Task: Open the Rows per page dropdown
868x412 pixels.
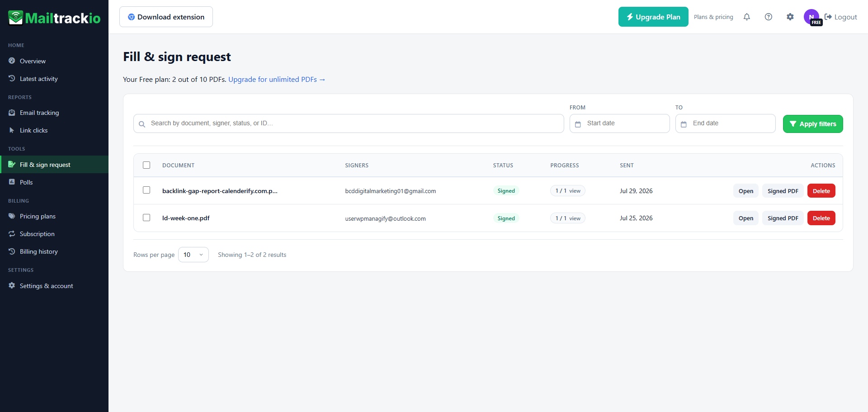Action: point(193,255)
